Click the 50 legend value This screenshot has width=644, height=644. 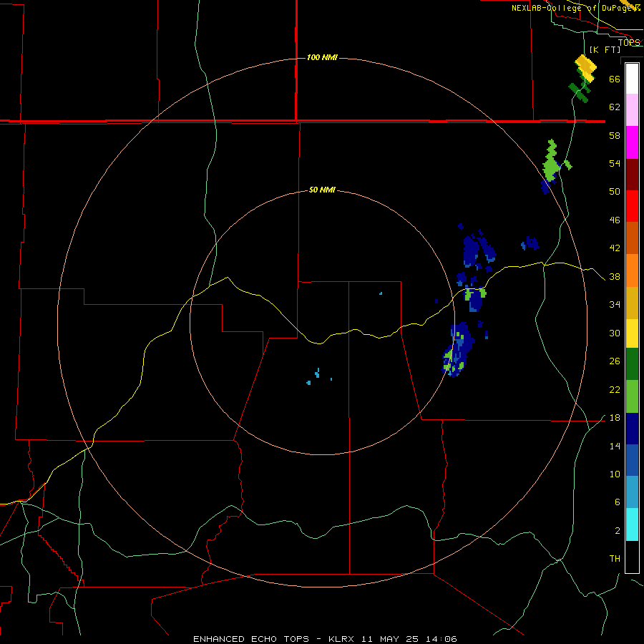point(615,191)
